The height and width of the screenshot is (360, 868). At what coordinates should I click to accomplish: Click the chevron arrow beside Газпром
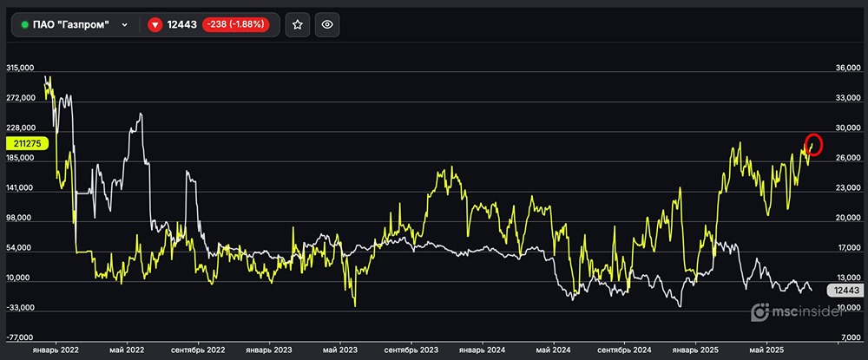click(x=125, y=25)
